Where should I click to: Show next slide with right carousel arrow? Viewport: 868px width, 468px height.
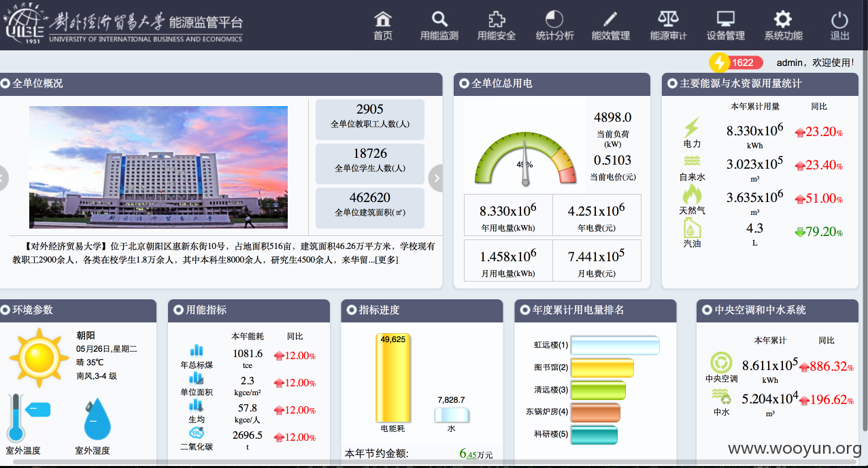point(436,178)
